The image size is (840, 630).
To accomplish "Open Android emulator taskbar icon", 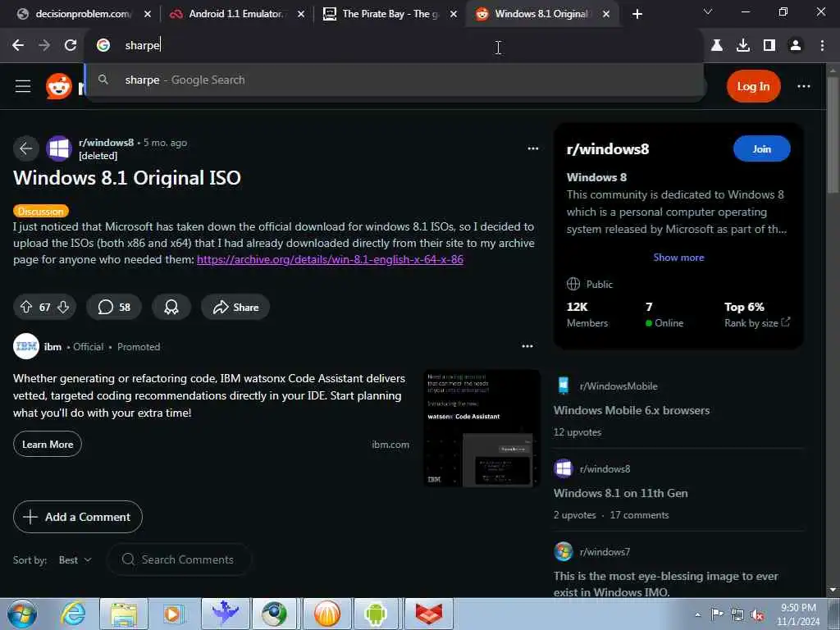I will [x=376, y=614].
